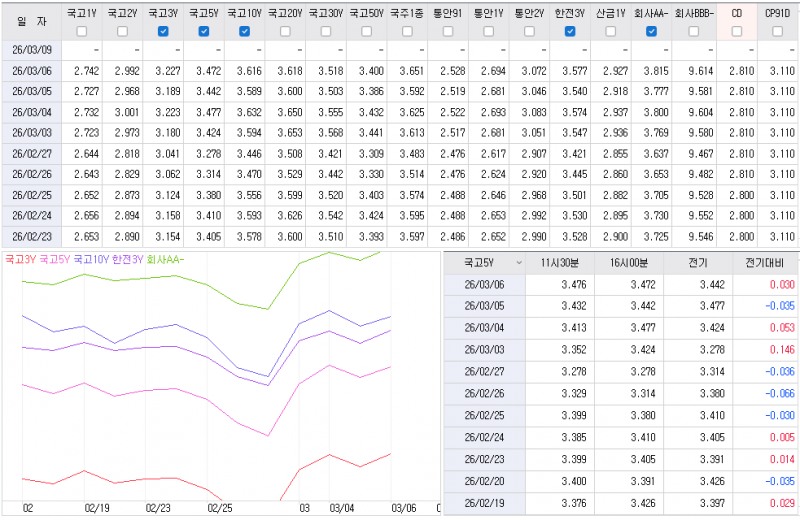Disable the 한전3Y checkbox
This screenshot has height=520, width=800.
[570, 31]
